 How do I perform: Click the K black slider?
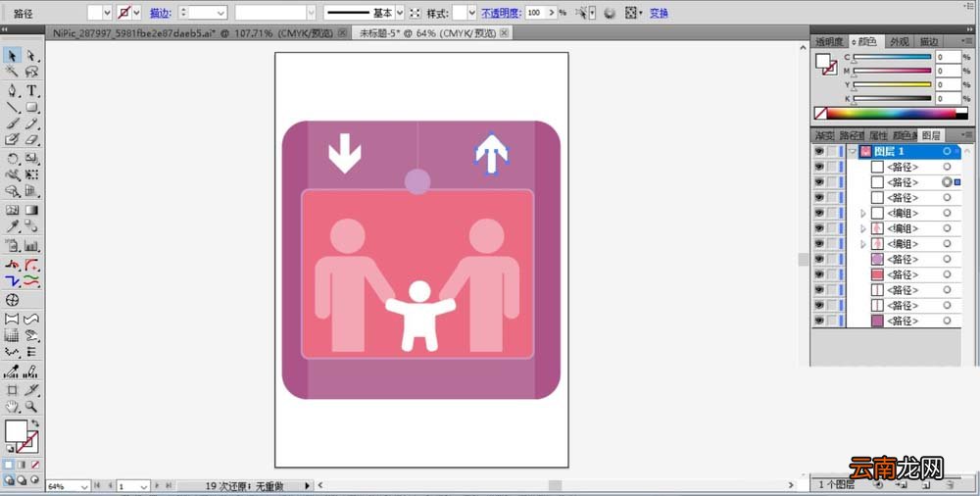tap(893, 98)
